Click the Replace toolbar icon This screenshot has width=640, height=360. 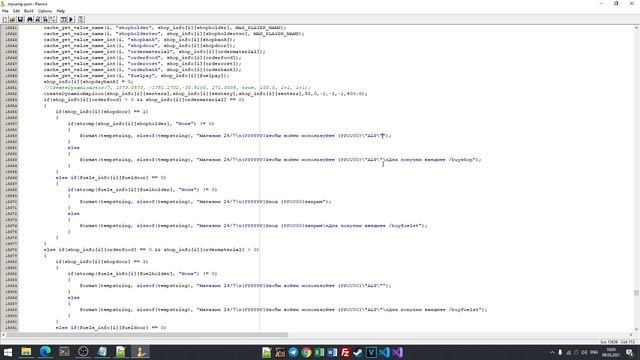point(45,19)
